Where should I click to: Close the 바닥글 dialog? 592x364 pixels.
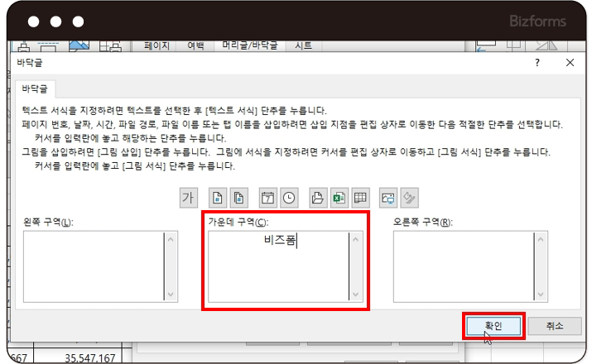point(570,63)
